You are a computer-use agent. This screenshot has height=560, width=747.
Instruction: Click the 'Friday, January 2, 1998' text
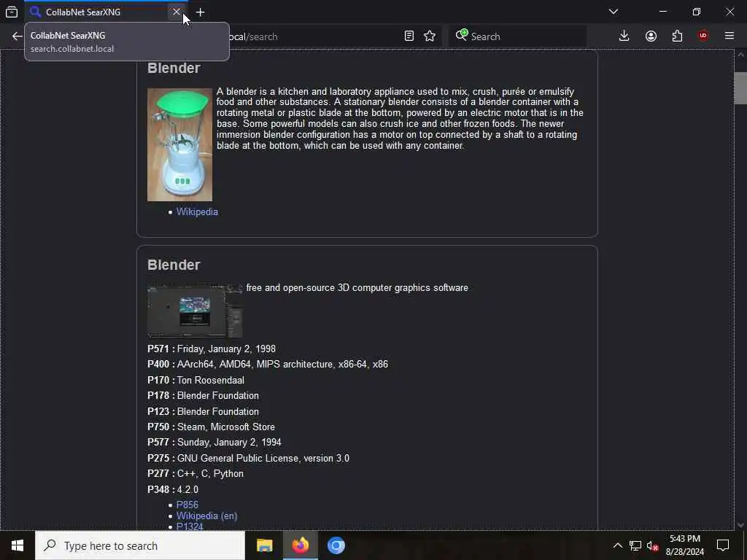coord(226,349)
